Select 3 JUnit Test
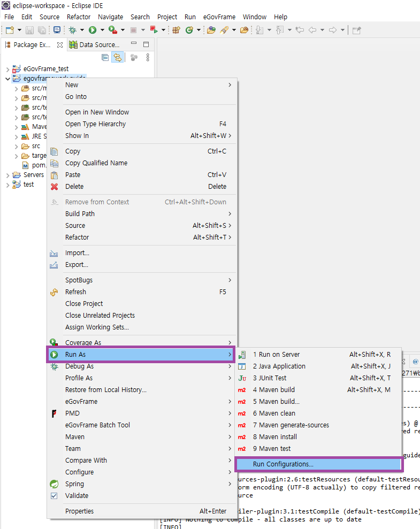This screenshot has height=529, width=420. tap(319, 378)
